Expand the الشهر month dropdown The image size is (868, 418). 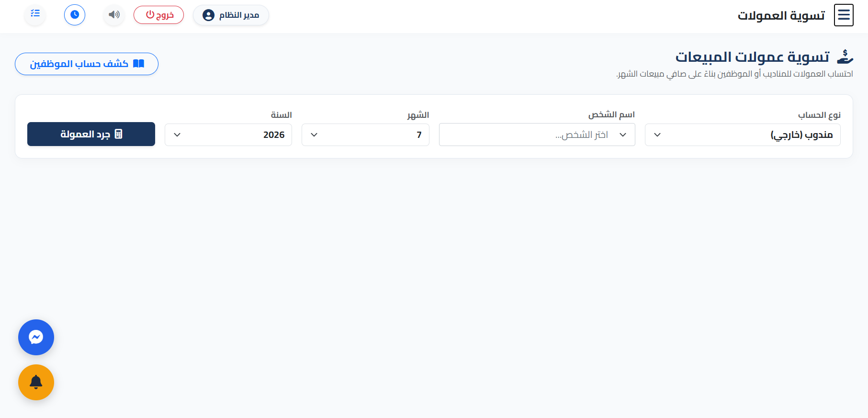coord(365,135)
